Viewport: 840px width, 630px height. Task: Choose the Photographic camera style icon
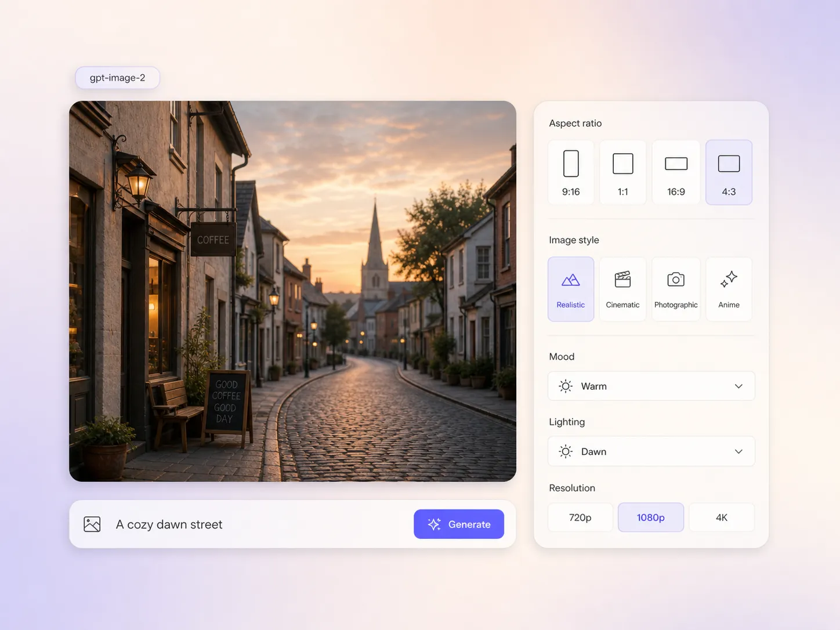676,280
